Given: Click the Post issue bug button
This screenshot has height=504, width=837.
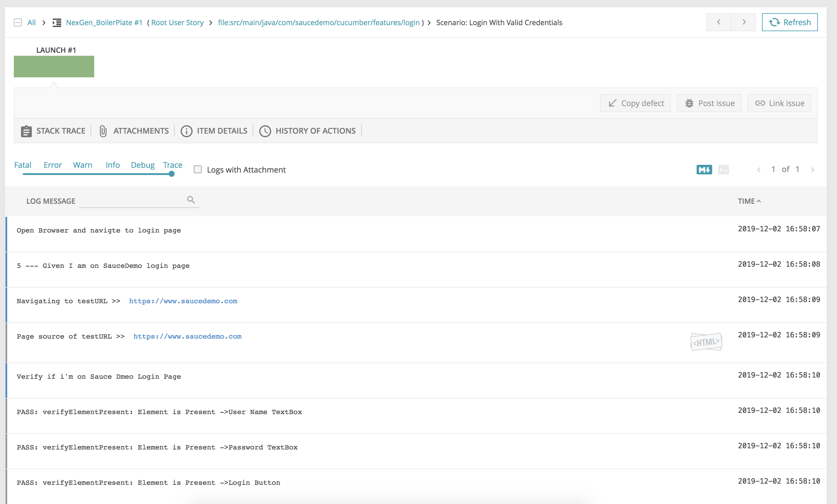Looking at the screenshot, I should click(709, 103).
